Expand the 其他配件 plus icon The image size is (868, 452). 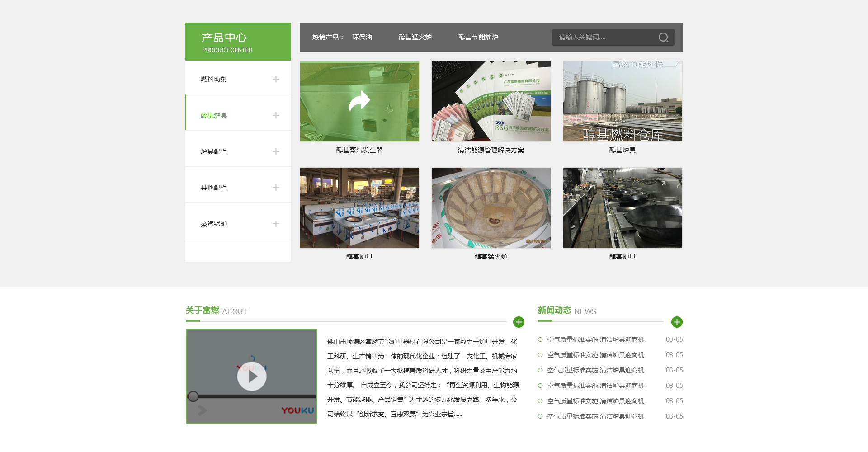(x=276, y=188)
